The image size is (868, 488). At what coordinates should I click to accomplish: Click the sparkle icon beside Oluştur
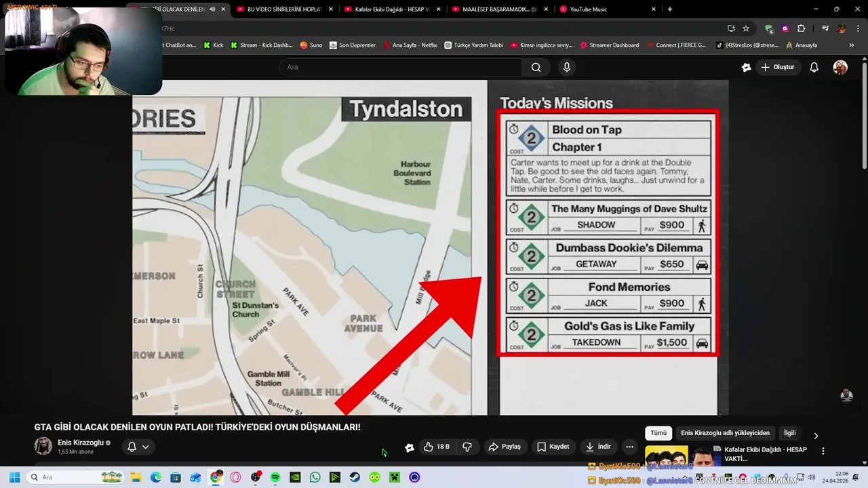746,67
